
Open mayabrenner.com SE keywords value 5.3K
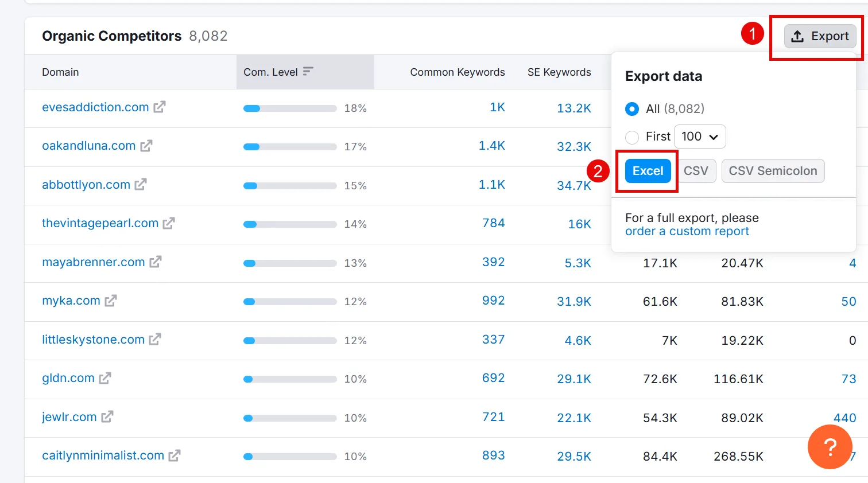click(x=578, y=263)
